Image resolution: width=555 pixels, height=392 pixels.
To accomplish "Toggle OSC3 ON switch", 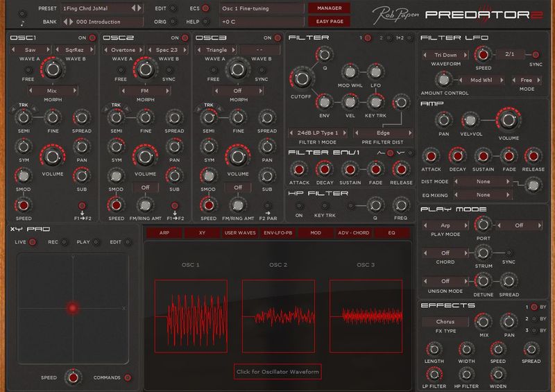I will (x=278, y=37).
